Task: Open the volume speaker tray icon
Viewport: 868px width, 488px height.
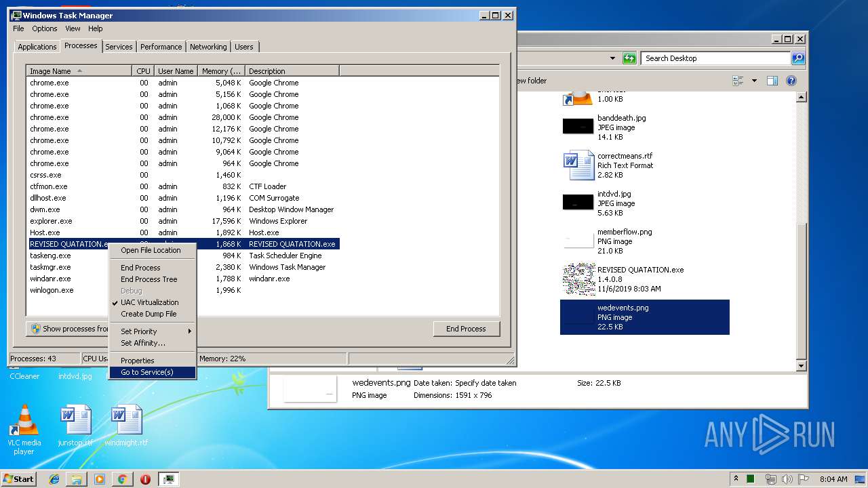Action: coord(788,479)
